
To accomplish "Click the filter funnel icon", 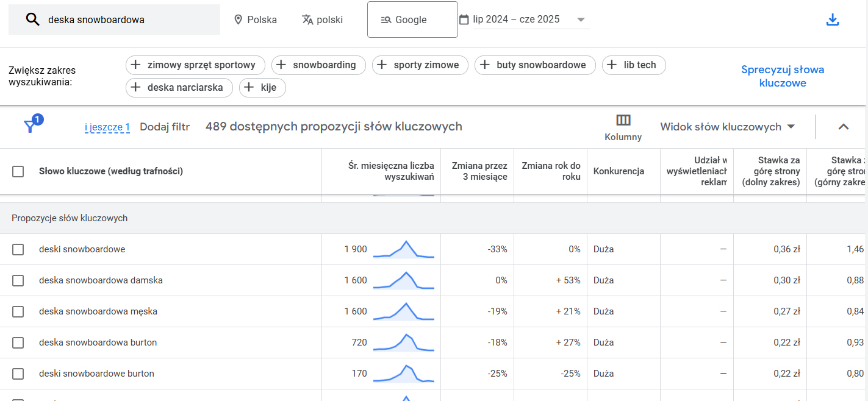I will point(29,126).
